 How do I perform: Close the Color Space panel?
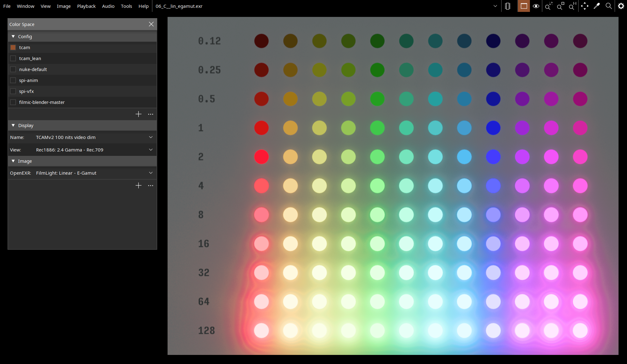(x=151, y=24)
